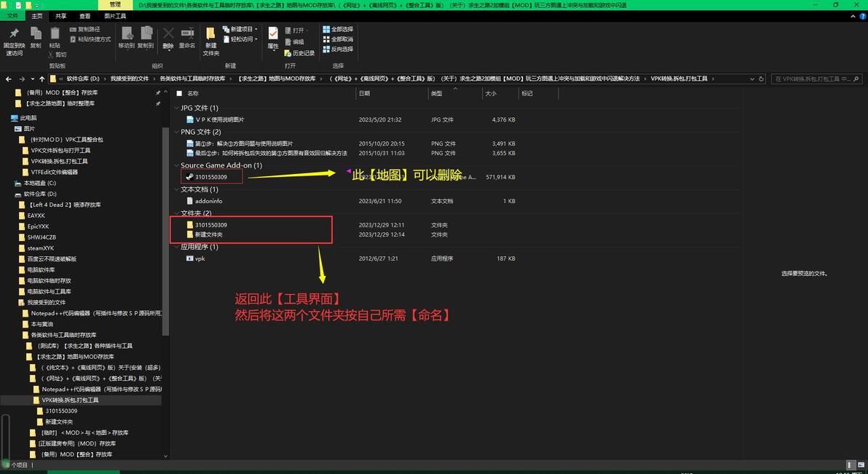Open the 打开 dropdown in ribbon

[296, 31]
